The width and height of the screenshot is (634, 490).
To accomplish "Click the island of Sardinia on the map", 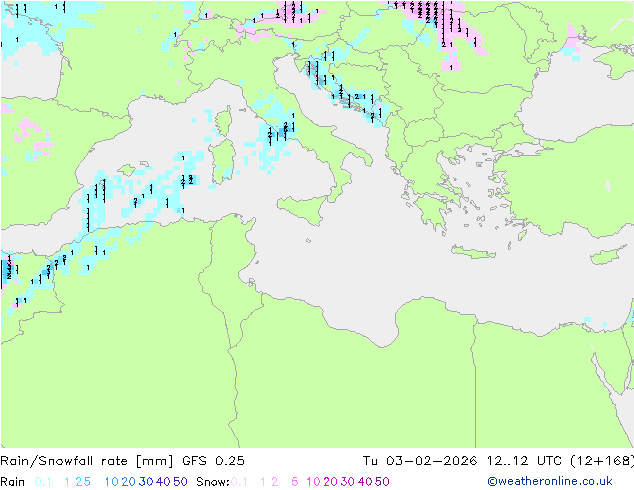I will tap(222, 162).
